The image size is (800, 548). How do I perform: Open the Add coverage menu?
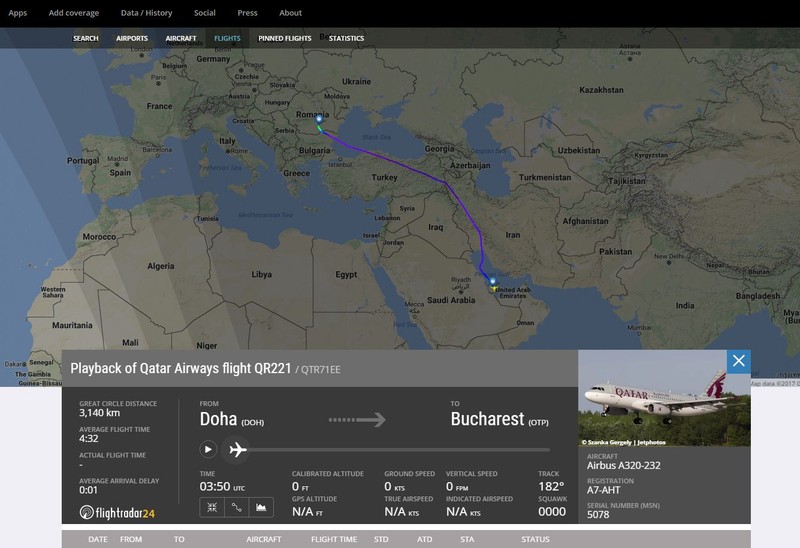click(x=74, y=13)
